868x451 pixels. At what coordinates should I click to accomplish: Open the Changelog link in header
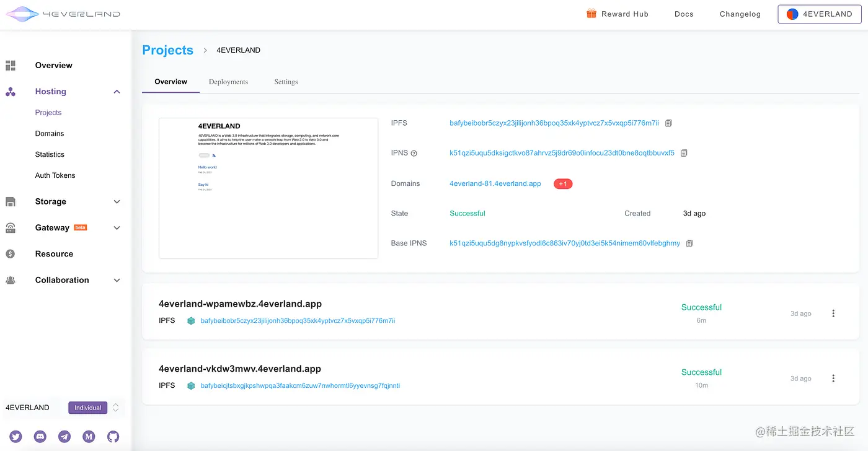click(740, 14)
